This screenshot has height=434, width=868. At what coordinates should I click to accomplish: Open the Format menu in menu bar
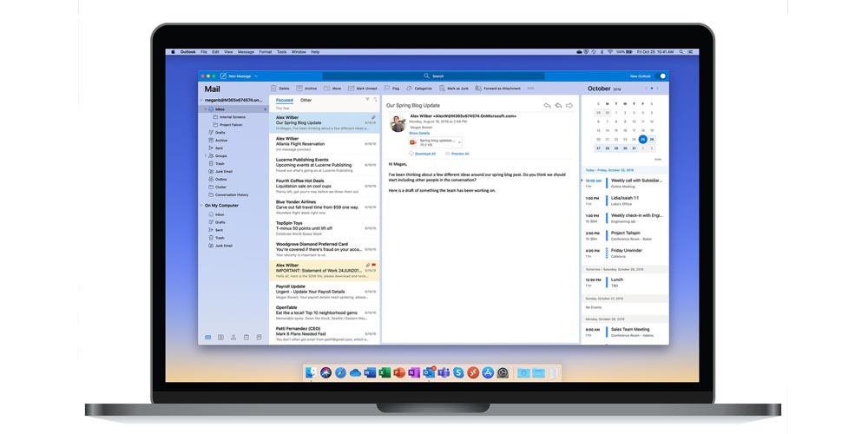[266, 52]
